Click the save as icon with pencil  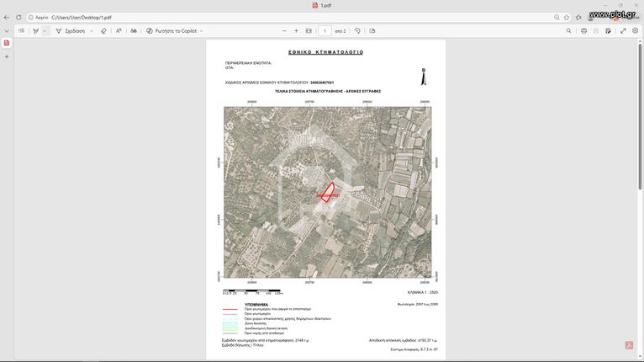pos(608,31)
